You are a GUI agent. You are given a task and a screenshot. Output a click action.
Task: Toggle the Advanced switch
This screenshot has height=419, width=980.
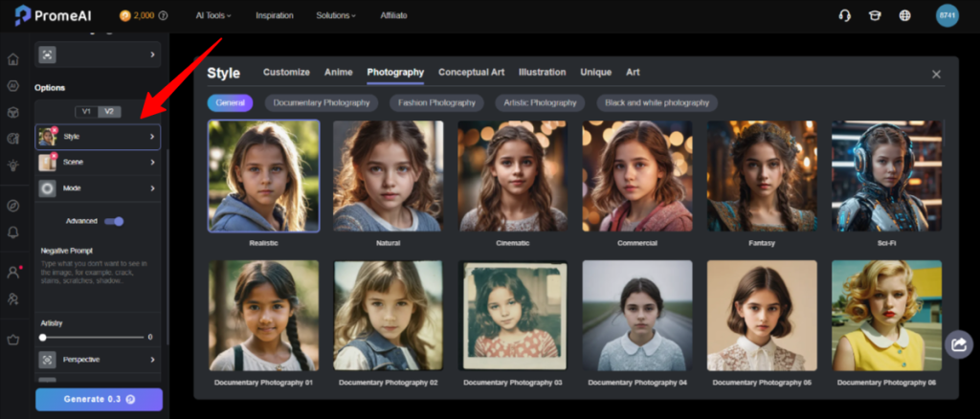114,221
